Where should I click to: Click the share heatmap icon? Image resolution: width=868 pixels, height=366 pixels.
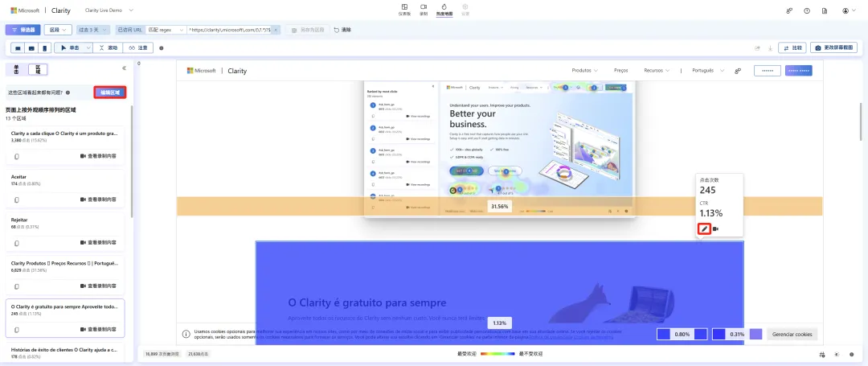pyautogui.click(x=757, y=48)
